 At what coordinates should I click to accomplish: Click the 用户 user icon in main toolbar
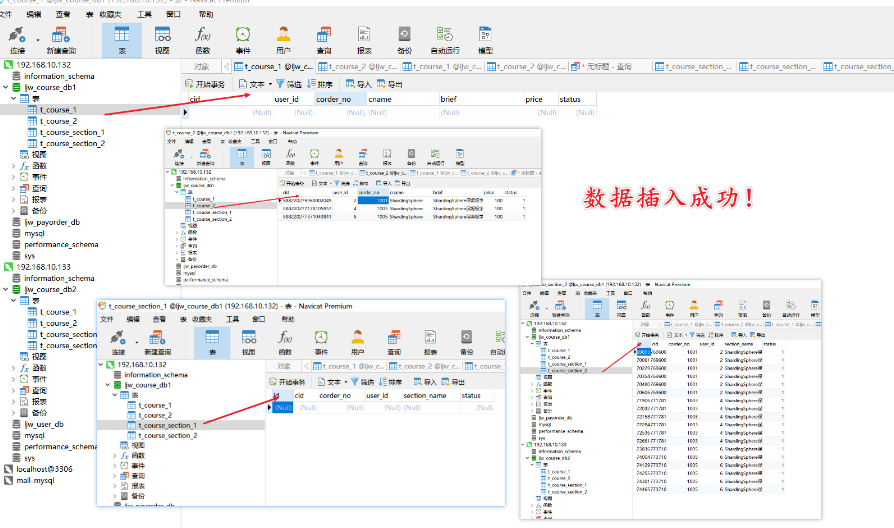[x=283, y=40]
